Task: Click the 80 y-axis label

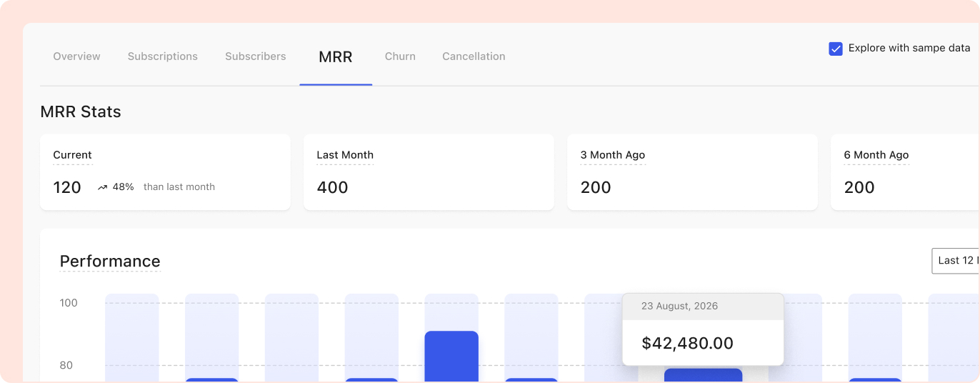Action: point(66,365)
